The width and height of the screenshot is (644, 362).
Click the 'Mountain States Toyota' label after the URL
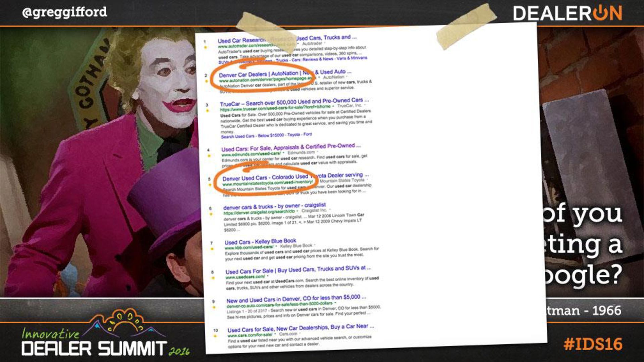click(x=342, y=180)
